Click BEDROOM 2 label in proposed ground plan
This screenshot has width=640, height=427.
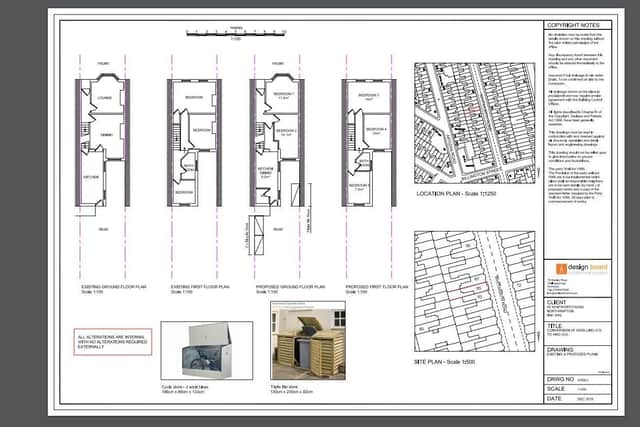(x=286, y=131)
